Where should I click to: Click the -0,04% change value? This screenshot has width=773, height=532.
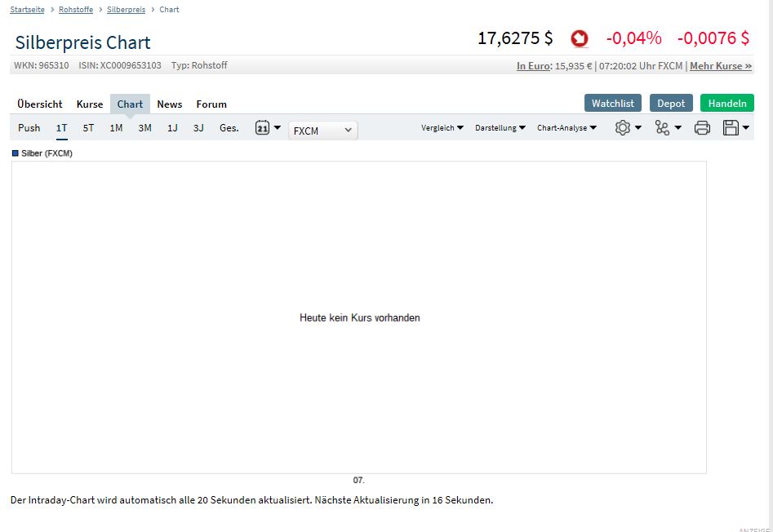[x=634, y=38]
